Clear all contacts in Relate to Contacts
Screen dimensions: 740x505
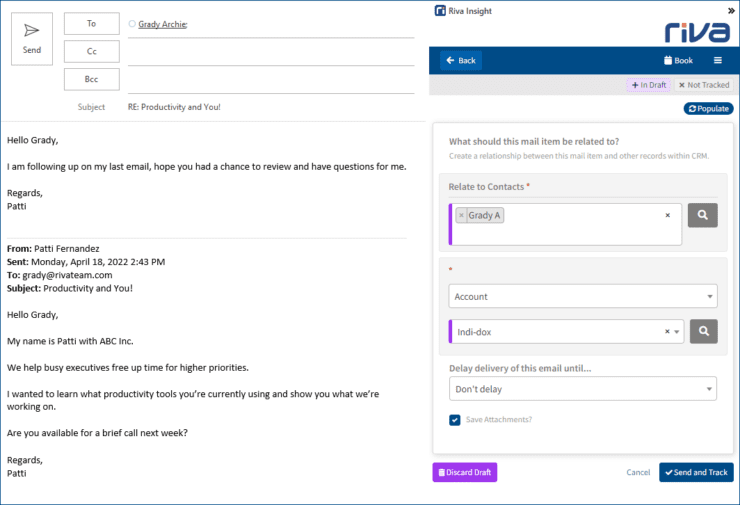click(x=667, y=215)
